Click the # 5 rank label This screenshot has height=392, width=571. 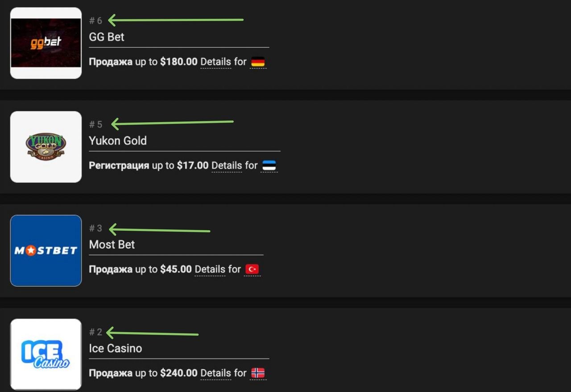(95, 124)
